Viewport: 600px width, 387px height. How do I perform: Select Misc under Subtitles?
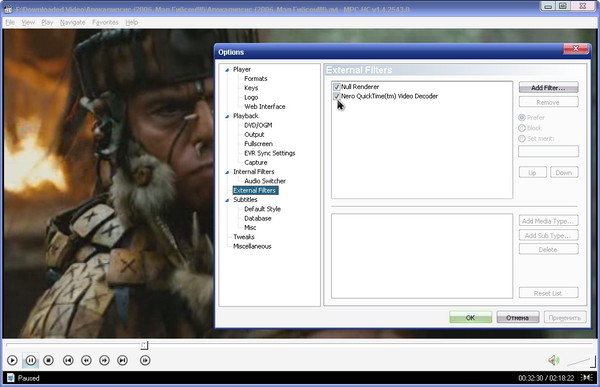pyautogui.click(x=250, y=227)
